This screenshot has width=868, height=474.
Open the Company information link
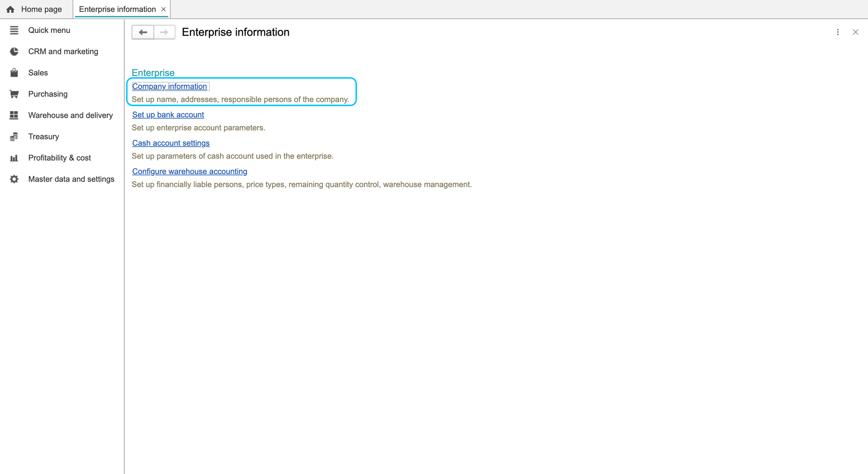click(x=170, y=86)
